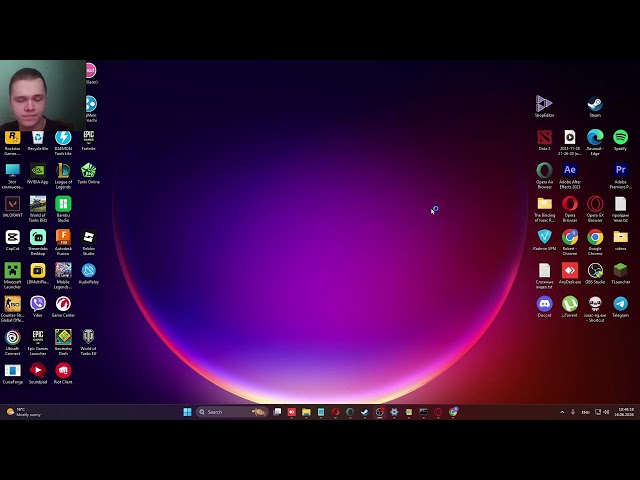The width and height of the screenshot is (640, 480).
Task: Select the VALORANT desktop shortcut
Action: 12,207
